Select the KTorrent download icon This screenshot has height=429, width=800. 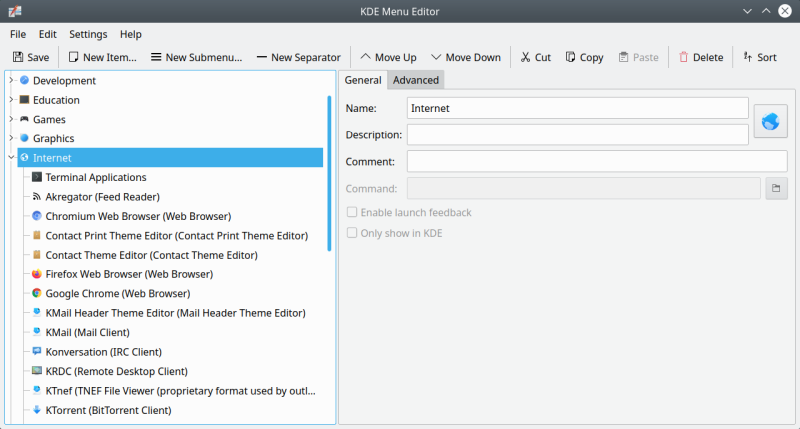[x=37, y=410]
